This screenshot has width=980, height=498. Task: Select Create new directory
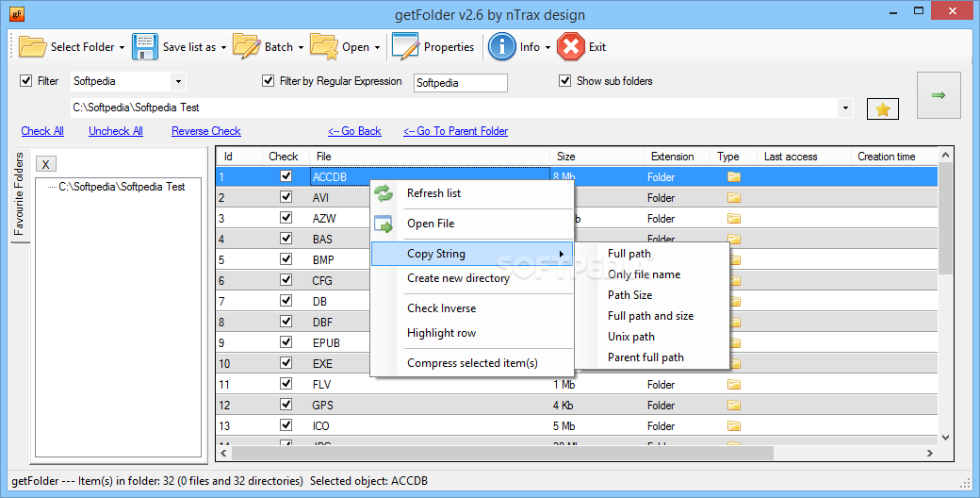coord(458,278)
